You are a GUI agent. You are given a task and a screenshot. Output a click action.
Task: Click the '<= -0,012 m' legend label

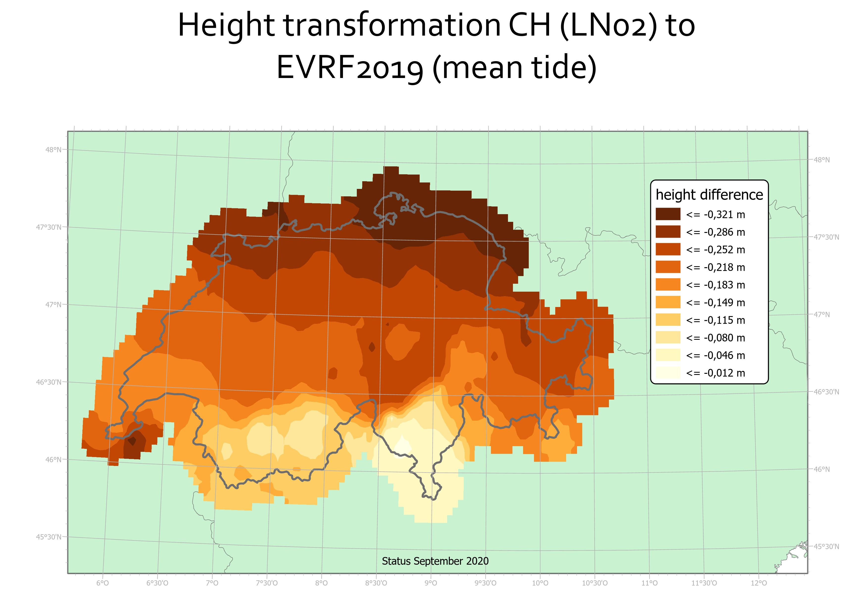(x=715, y=373)
